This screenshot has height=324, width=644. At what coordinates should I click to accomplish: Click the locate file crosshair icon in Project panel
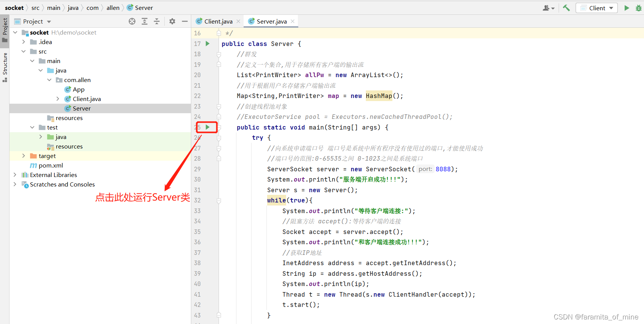tap(132, 21)
